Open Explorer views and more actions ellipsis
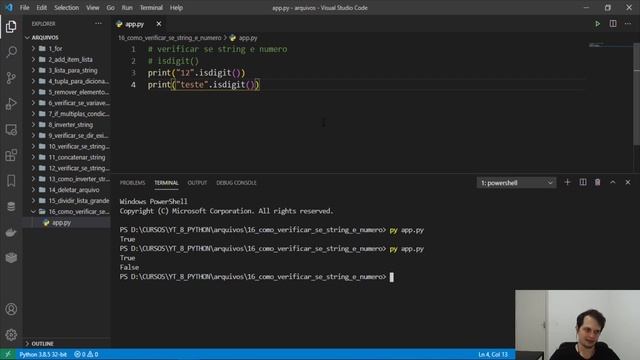Viewport: 640px width, 360px height. click(x=98, y=24)
